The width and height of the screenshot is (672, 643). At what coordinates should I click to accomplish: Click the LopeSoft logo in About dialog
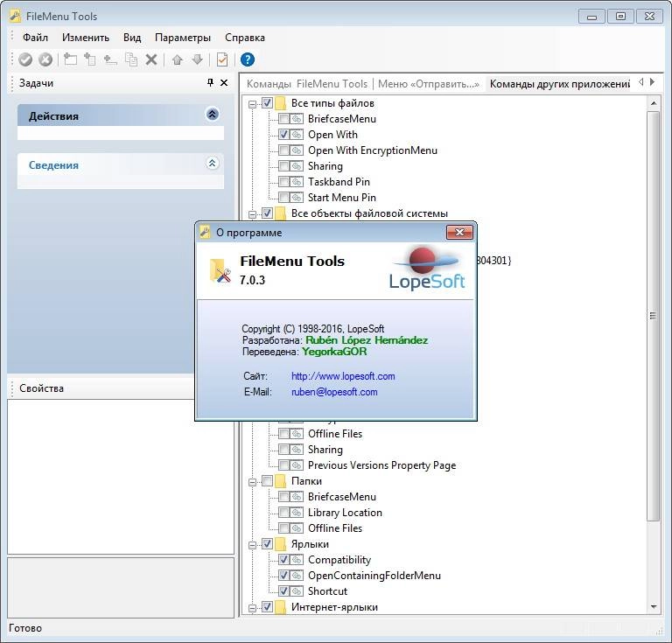click(427, 267)
